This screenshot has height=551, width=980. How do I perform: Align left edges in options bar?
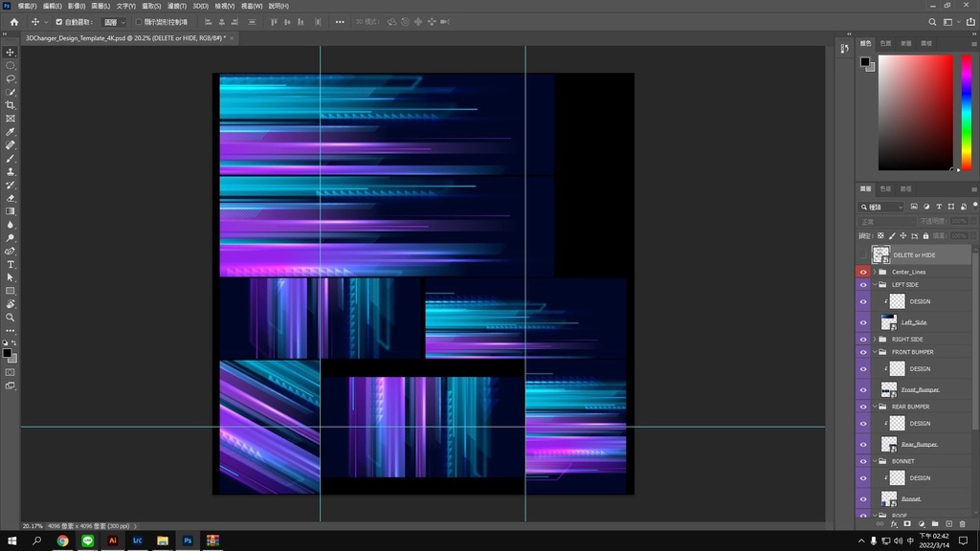click(x=208, y=22)
